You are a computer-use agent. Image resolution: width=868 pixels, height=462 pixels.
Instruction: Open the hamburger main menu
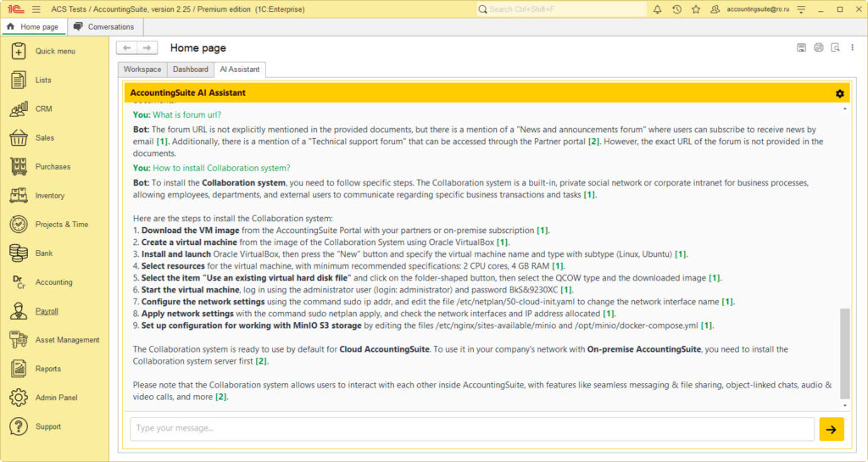point(36,9)
